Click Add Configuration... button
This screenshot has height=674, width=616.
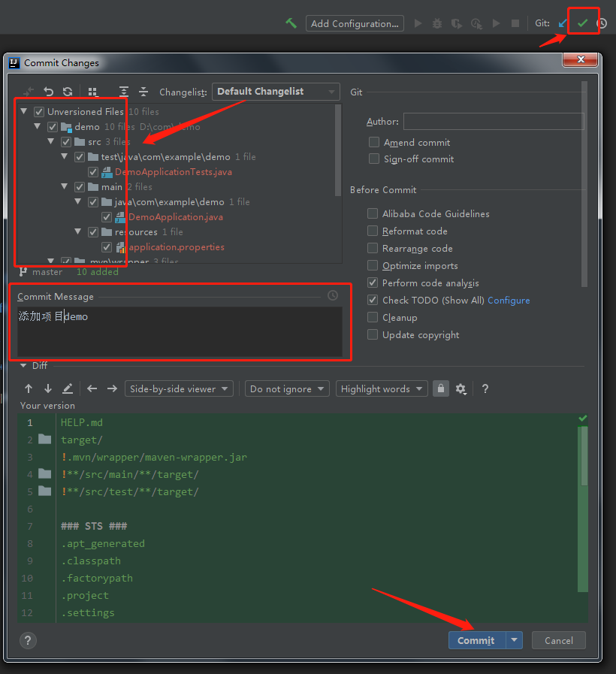pyautogui.click(x=355, y=23)
